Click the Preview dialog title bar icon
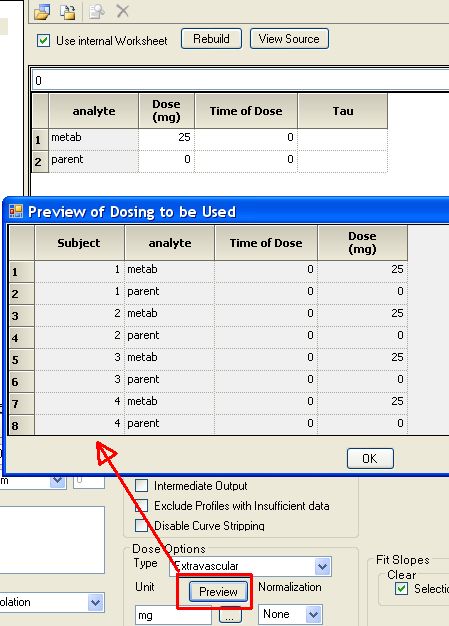 pos(16,211)
